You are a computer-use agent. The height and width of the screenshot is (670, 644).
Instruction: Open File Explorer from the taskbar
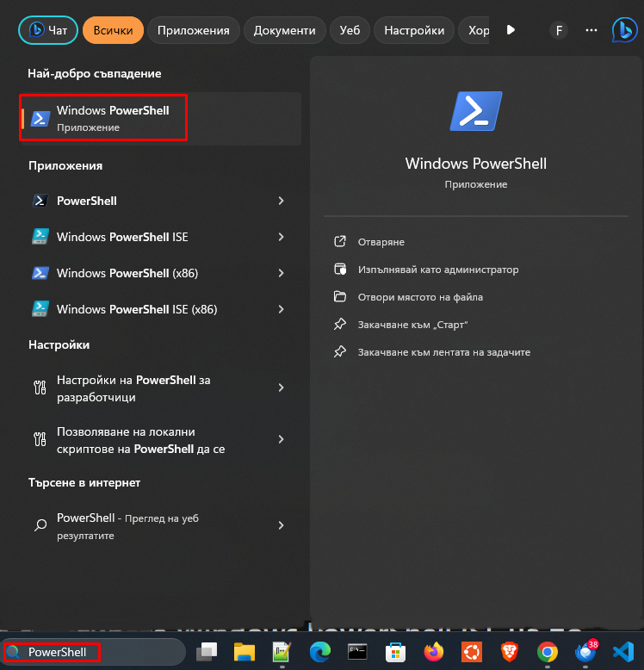coord(245,652)
